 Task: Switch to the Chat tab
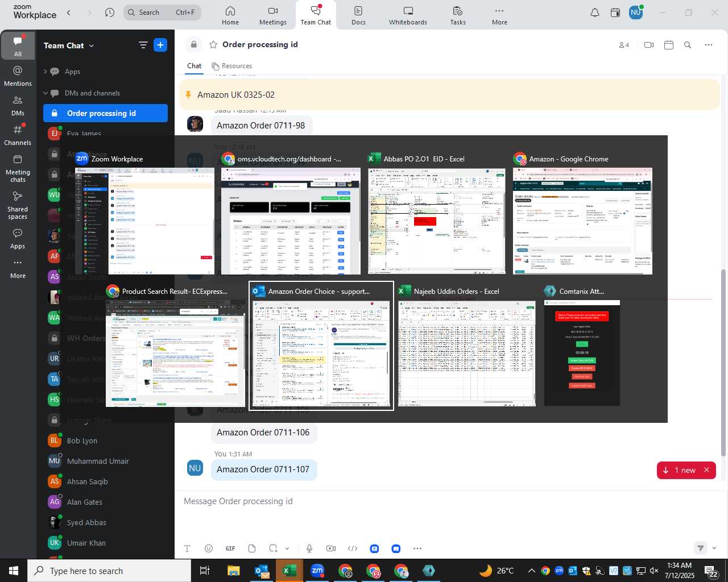(195, 66)
